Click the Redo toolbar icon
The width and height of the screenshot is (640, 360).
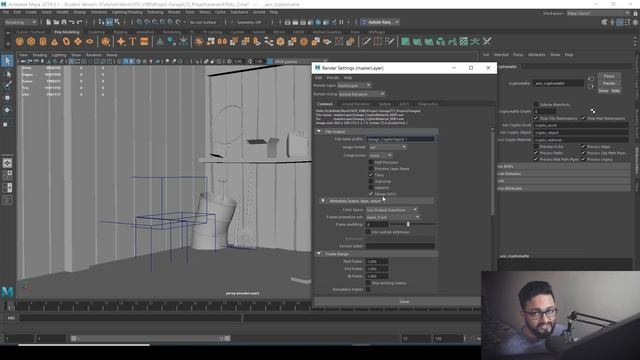click(x=80, y=22)
